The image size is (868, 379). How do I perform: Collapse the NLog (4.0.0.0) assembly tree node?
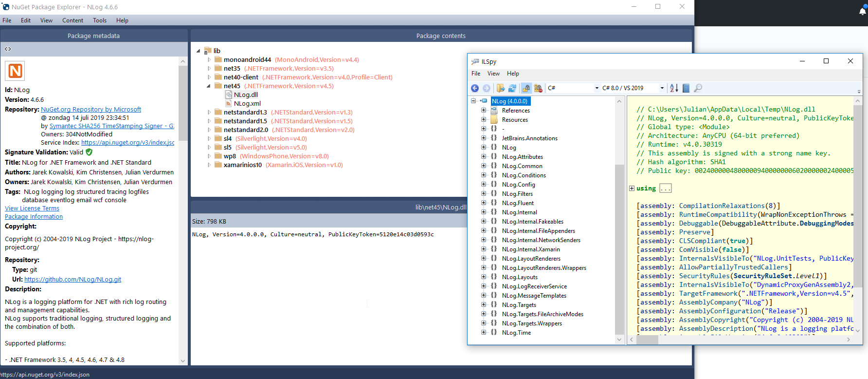[x=473, y=101]
